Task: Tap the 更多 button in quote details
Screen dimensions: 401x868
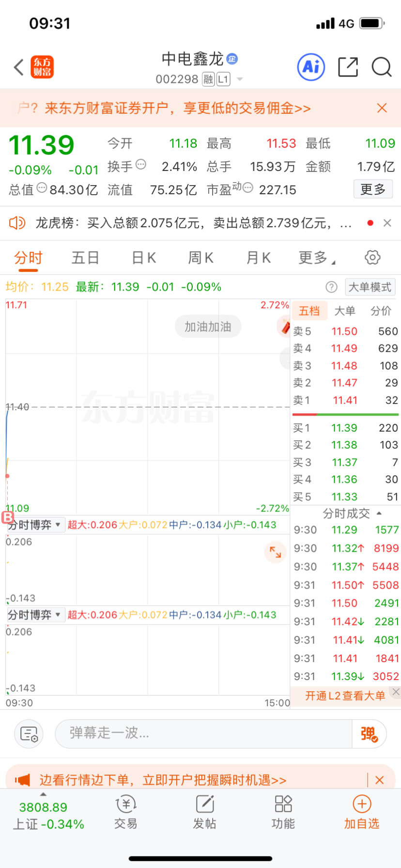Action: 373,189
